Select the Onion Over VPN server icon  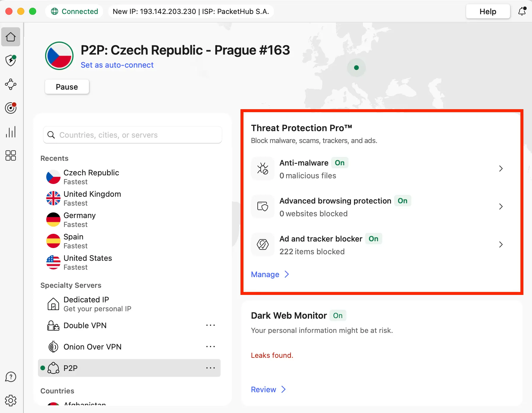(x=53, y=347)
